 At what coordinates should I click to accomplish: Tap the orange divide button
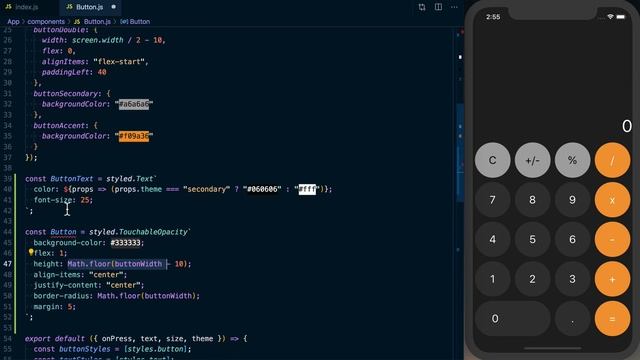[612, 160]
